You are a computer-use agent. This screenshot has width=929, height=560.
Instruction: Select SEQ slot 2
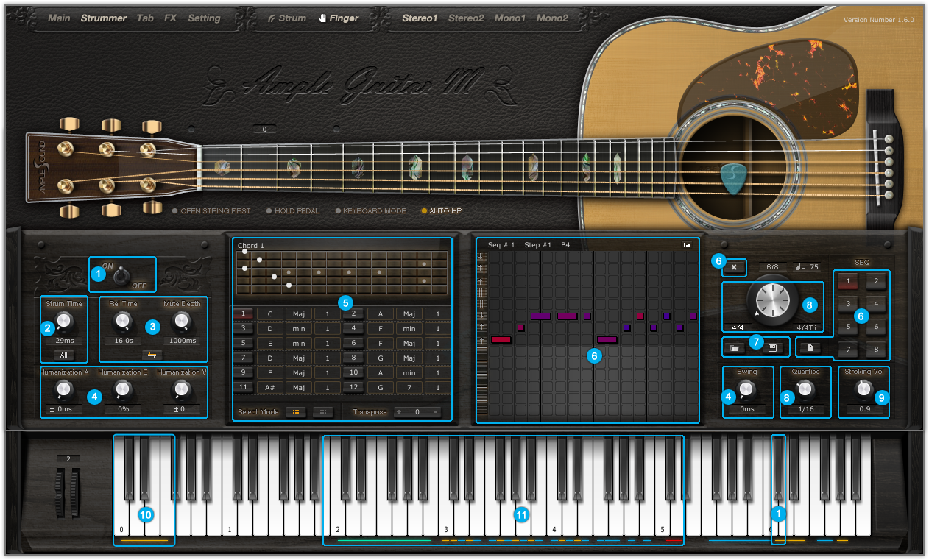[x=875, y=280]
